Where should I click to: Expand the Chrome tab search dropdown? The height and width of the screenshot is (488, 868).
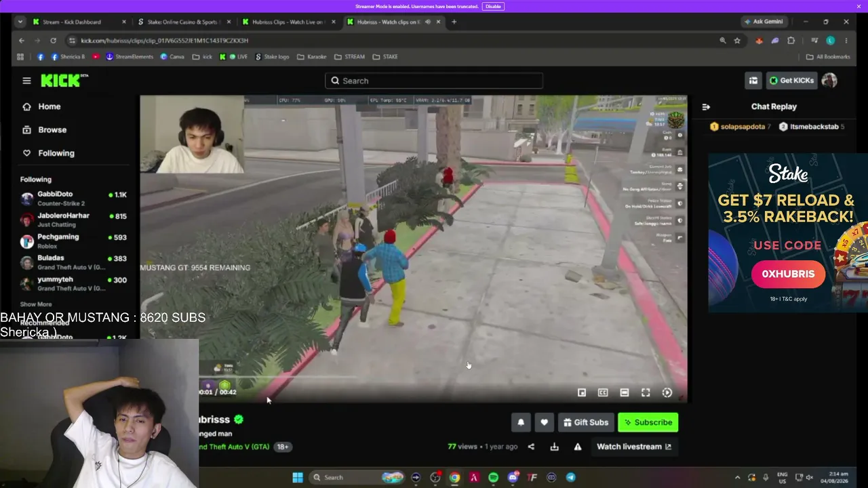coord(20,22)
